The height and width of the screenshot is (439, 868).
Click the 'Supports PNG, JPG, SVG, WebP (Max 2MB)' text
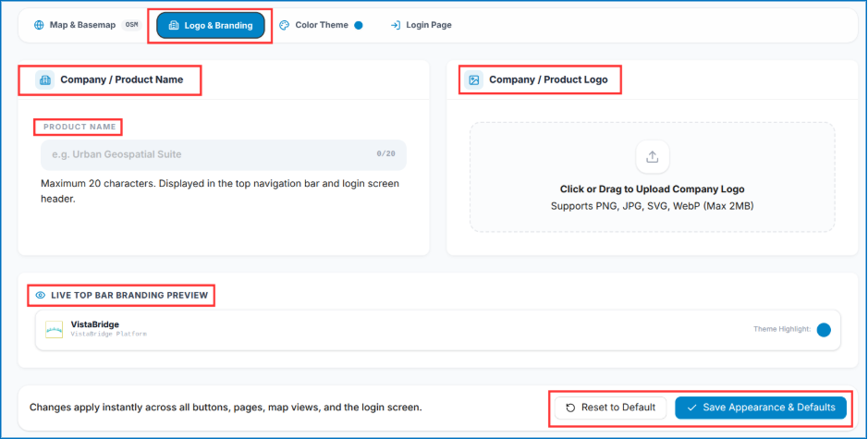pos(652,206)
